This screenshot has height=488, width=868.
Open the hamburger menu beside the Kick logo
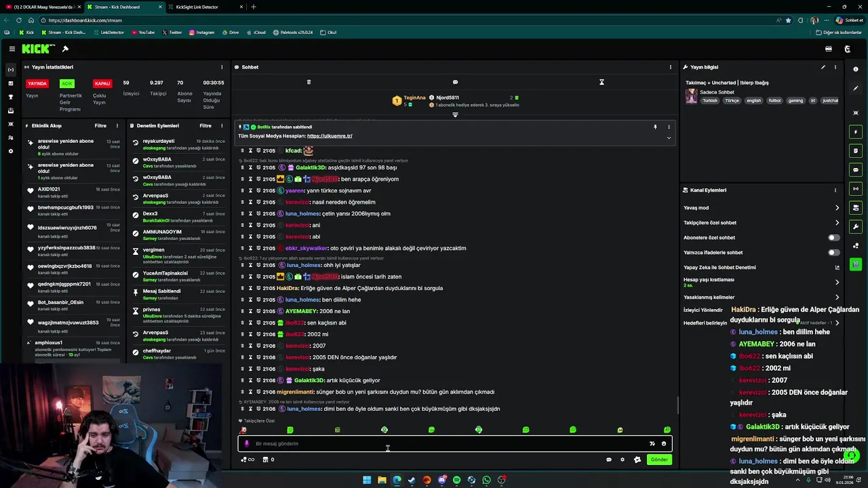12,49
